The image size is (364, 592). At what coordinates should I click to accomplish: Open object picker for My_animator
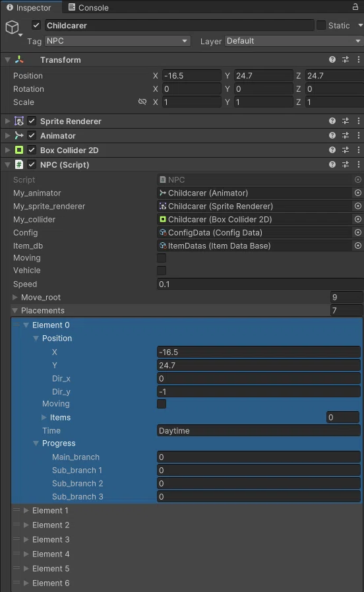(x=357, y=193)
